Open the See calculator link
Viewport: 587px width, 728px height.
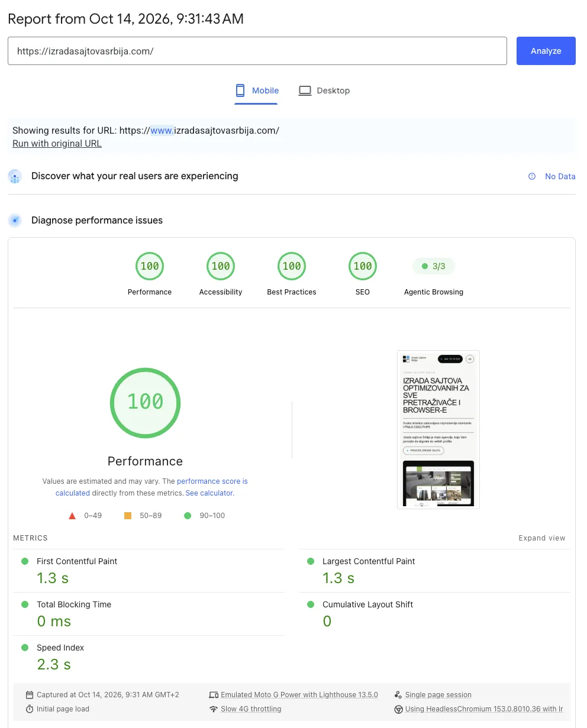pyautogui.click(x=209, y=493)
